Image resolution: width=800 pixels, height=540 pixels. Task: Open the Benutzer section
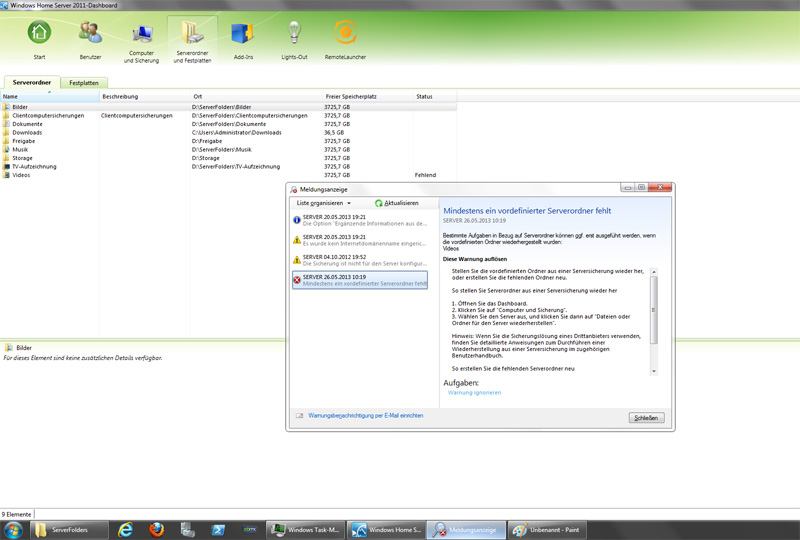coord(90,40)
